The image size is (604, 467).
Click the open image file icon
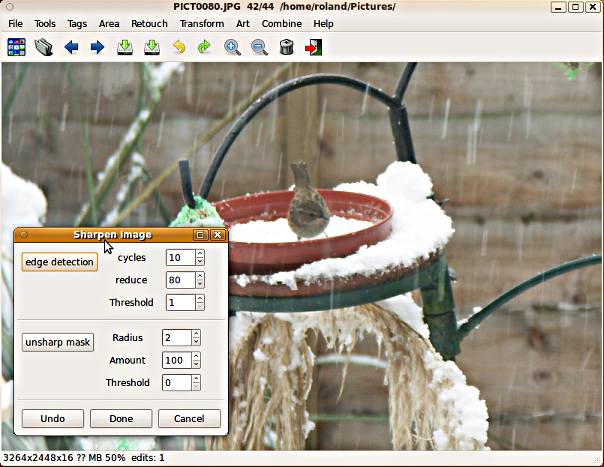pos(43,46)
